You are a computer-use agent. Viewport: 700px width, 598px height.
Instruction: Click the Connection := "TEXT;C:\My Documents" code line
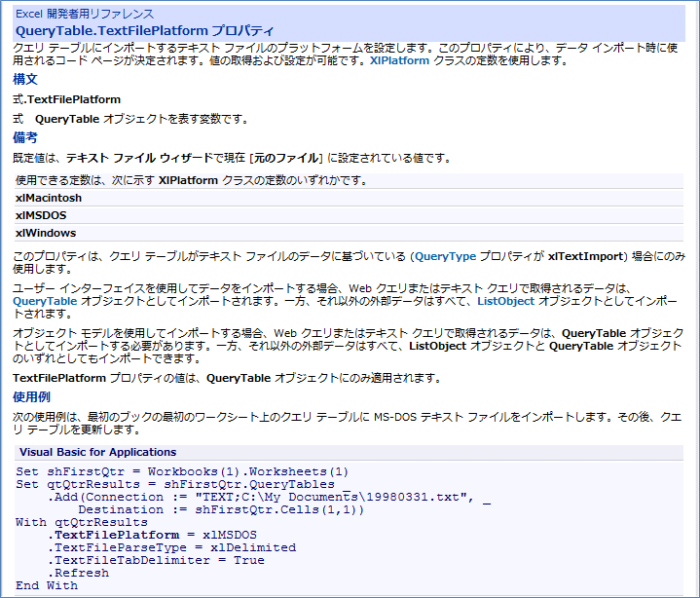pos(270,497)
